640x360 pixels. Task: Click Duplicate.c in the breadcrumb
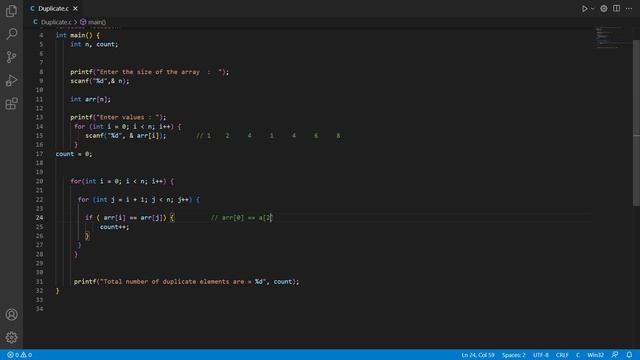56,22
